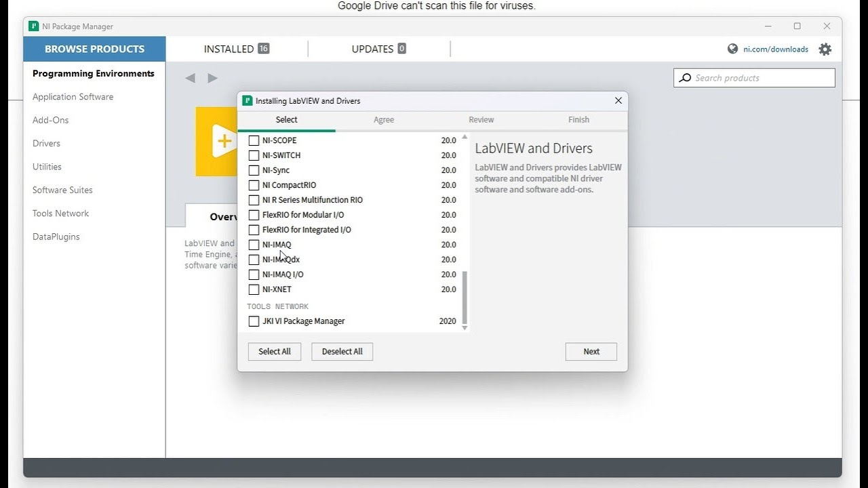Minimize the NI Package Manager window

pos(768,26)
